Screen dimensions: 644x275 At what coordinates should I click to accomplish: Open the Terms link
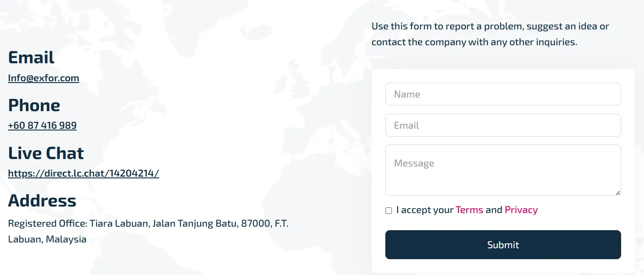pyautogui.click(x=469, y=210)
